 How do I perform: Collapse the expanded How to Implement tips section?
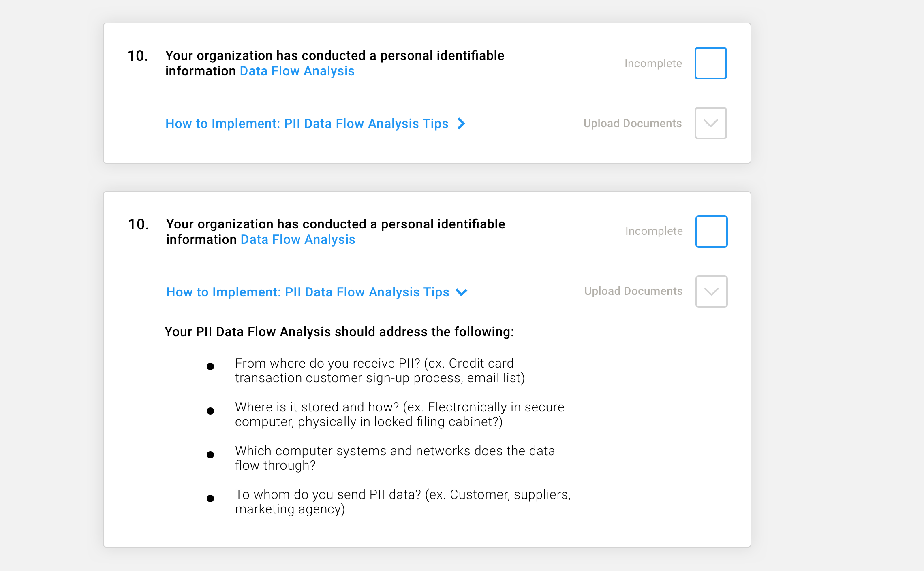308,292
